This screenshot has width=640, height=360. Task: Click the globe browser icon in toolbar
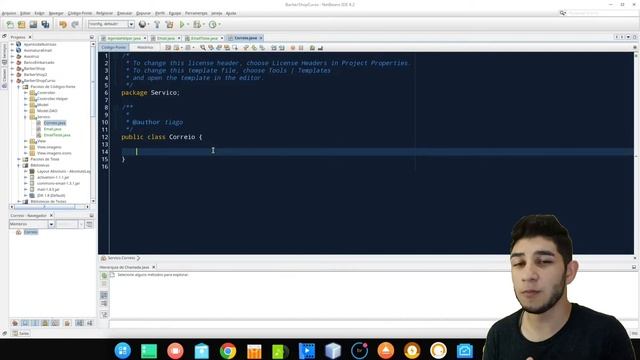tap(142, 24)
